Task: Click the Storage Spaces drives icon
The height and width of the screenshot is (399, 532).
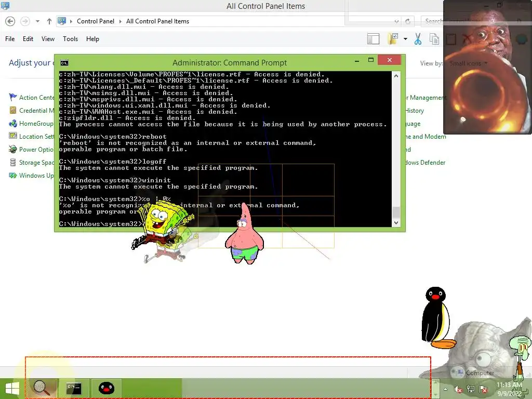Action: click(13, 163)
